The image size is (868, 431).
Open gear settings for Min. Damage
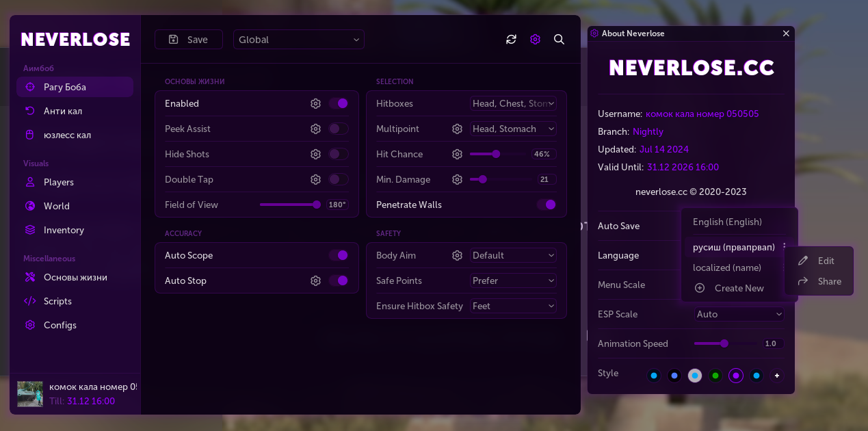click(x=457, y=179)
